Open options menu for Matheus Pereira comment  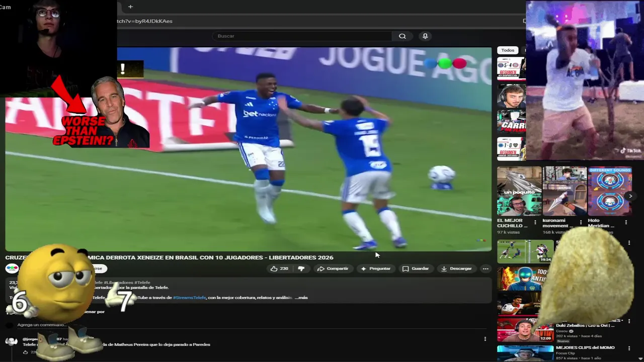tap(485, 339)
